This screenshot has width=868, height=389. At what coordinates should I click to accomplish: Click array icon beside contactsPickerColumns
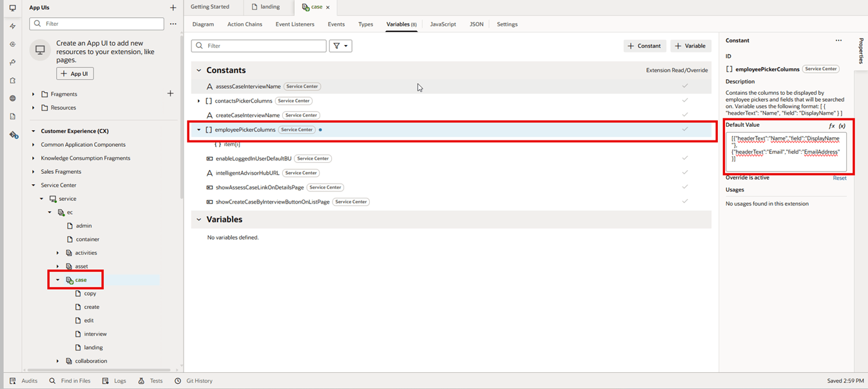(209, 101)
